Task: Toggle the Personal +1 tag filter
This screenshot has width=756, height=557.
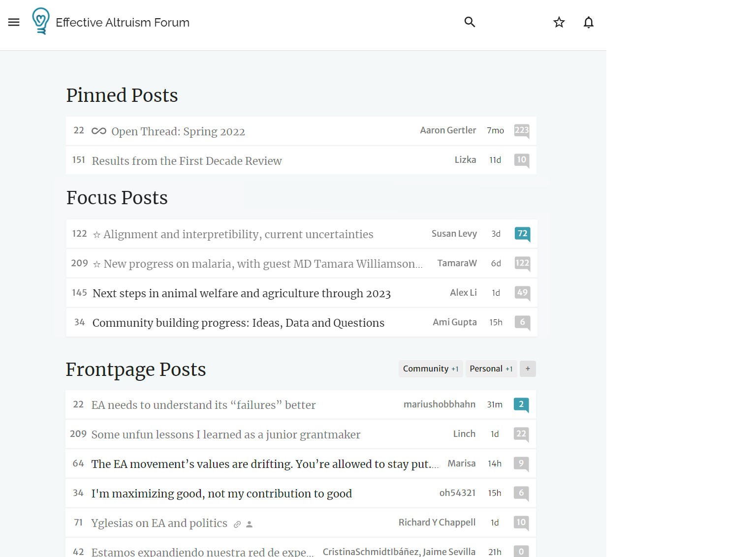Action: click(x=491, y=369)
